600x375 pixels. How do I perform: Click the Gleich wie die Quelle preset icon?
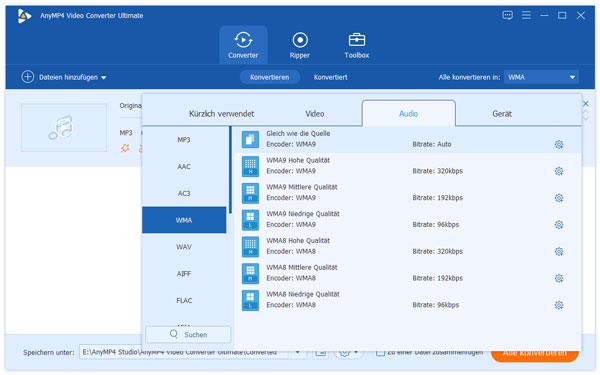pos(250,139)
